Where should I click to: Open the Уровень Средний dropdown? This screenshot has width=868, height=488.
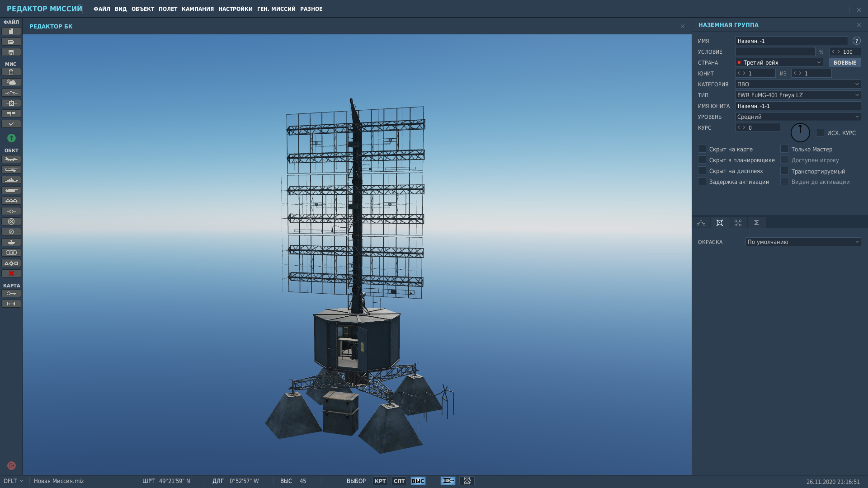[x=798, y=117]
